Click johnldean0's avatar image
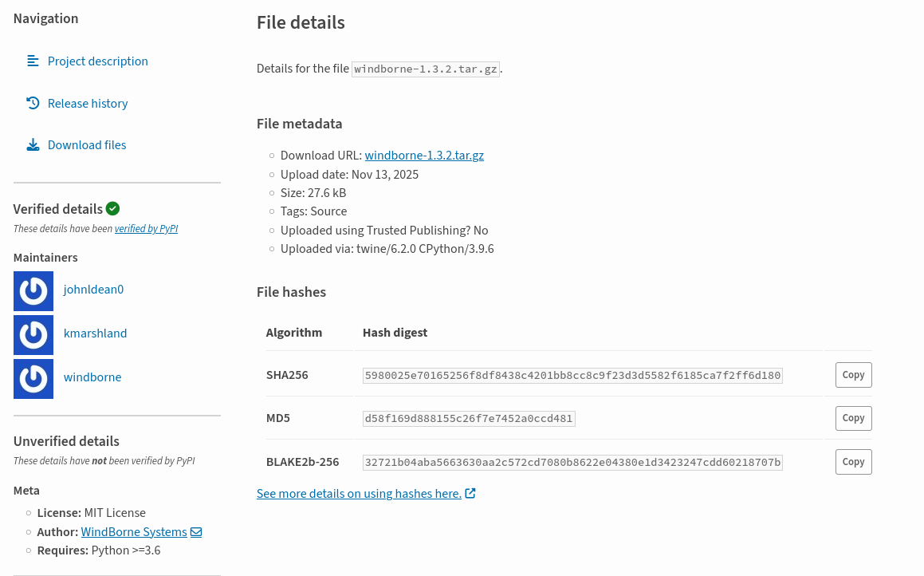 (x=33, y=291)
